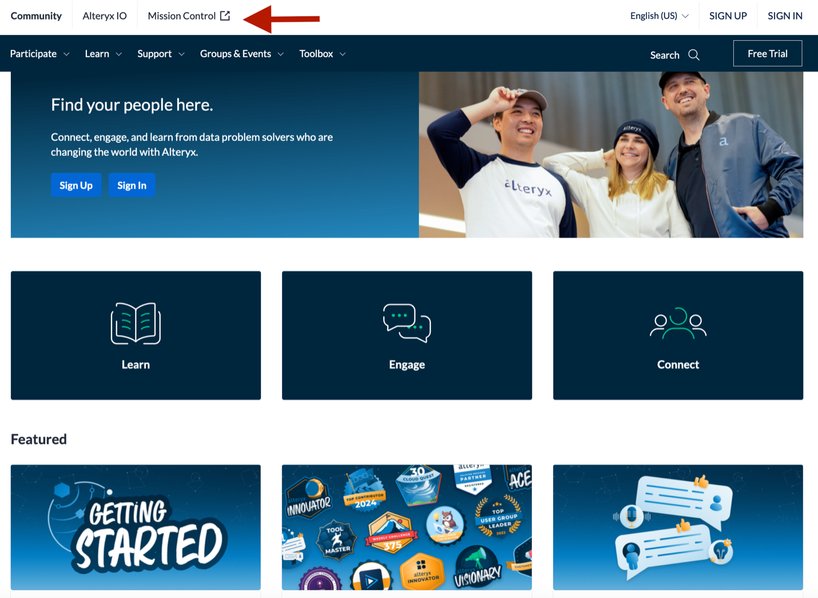Expand the Toolbox dropdown chevron
This screenshot has height=598, width=818.
342,54
